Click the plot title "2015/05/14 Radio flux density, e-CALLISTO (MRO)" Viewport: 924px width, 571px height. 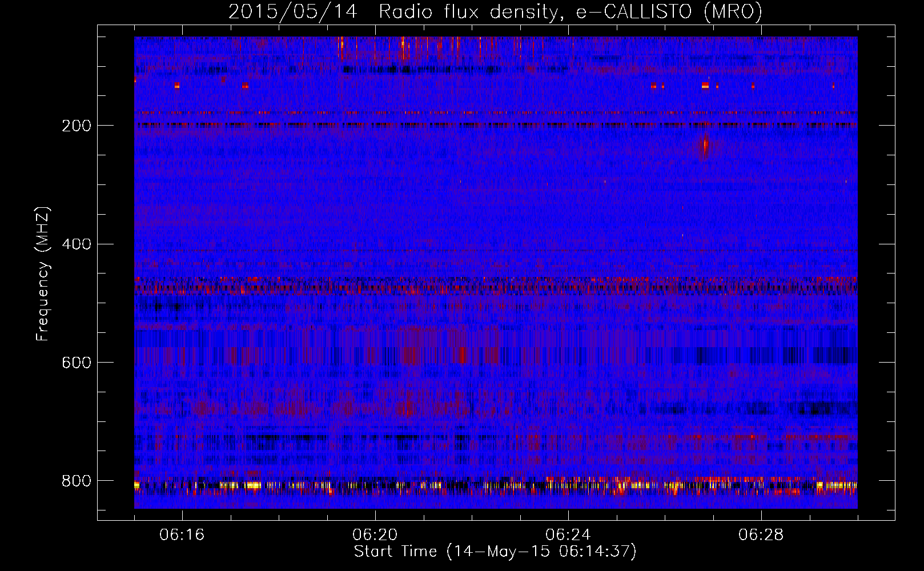click(495, 11)
